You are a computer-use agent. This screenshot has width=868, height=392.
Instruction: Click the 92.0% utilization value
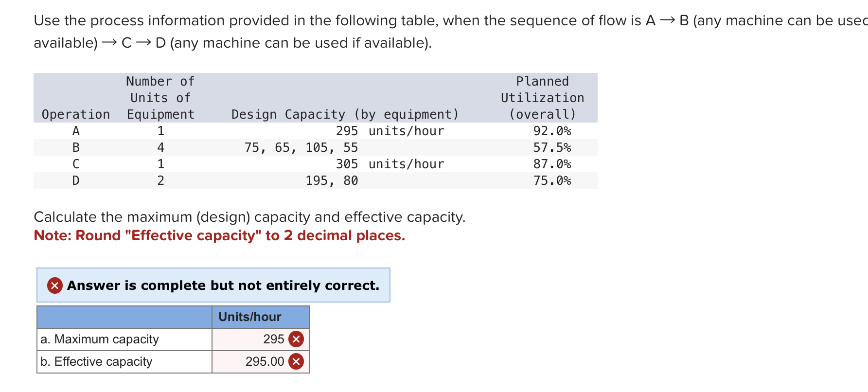click(x=553, y=130)
